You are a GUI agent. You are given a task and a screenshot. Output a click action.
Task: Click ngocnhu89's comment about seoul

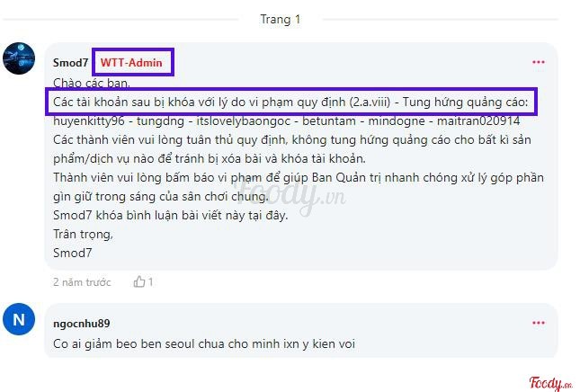click(204, 343)
